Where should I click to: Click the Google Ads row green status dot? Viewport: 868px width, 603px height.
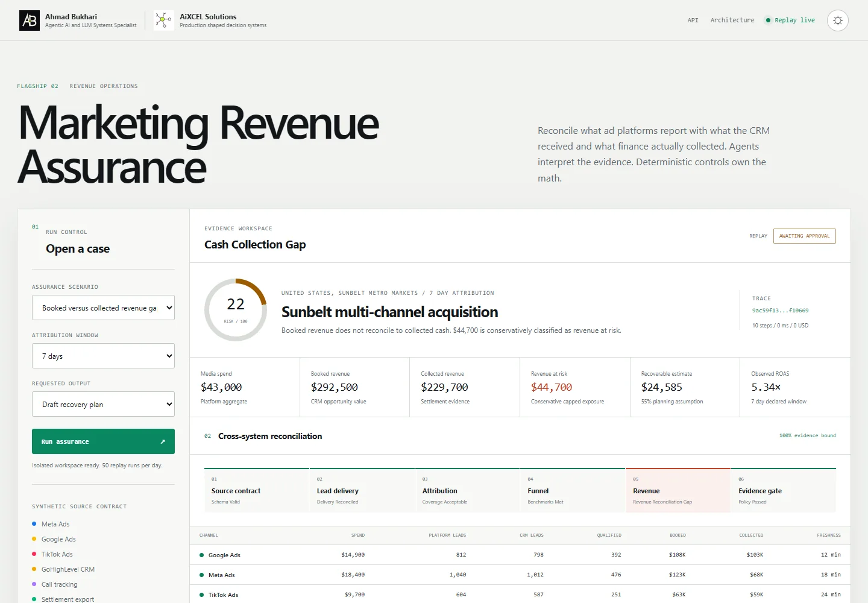pos(202,555)
